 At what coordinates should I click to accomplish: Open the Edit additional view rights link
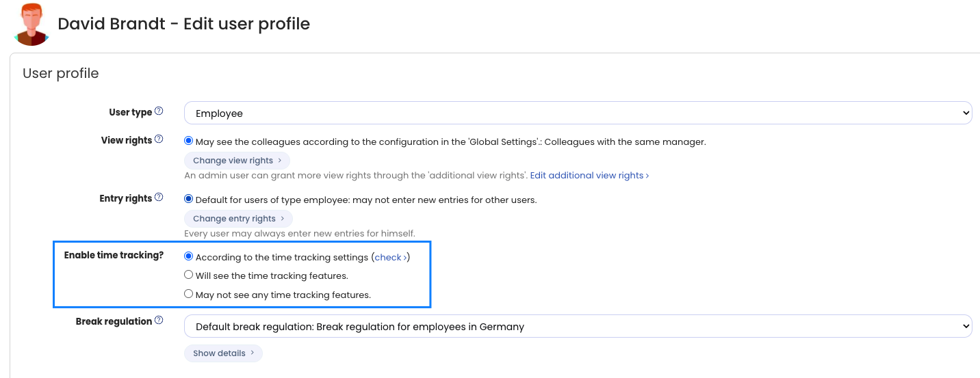[x=589, y=176]
